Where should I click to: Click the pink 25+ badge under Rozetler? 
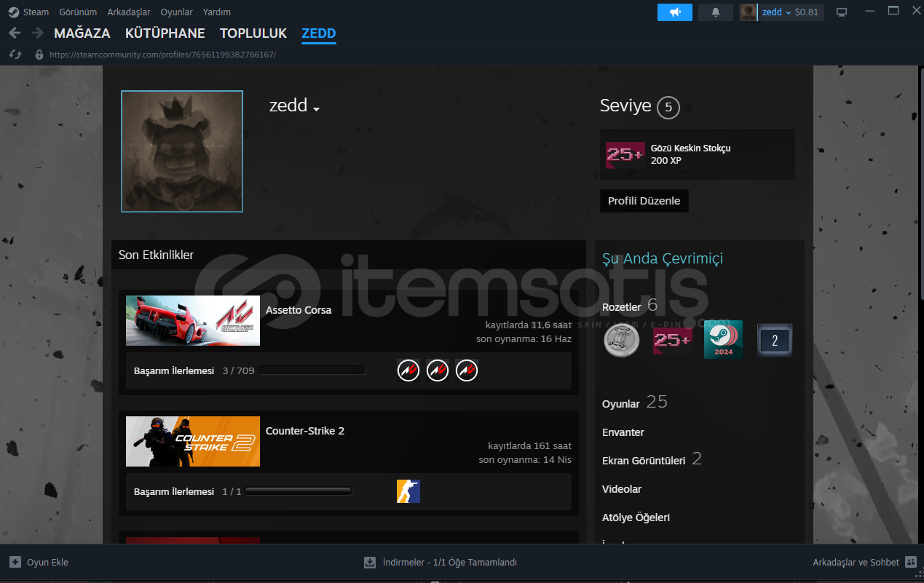[672, 340]
